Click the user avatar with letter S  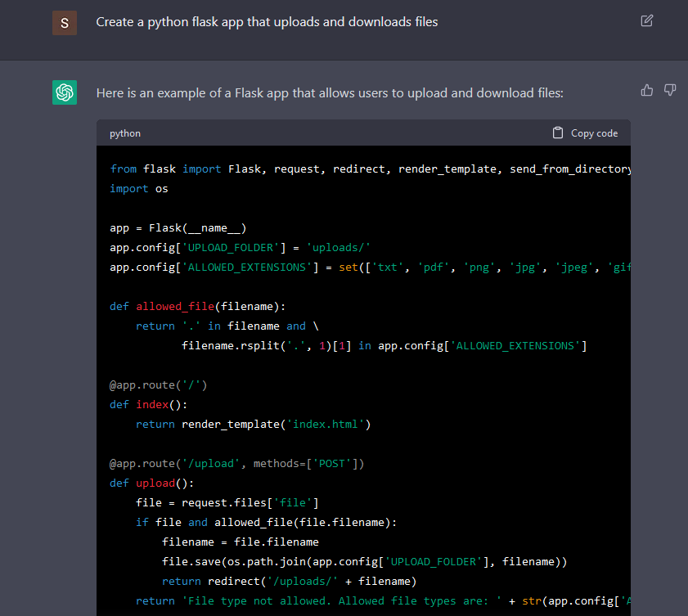point(65,23)
